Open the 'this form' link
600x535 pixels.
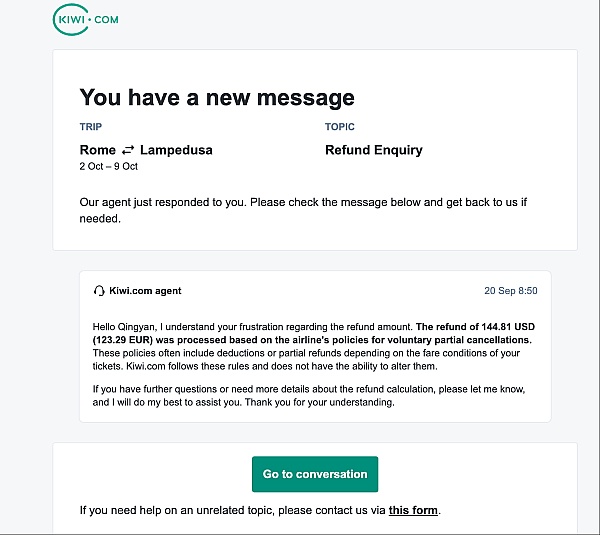pyautogui.click(x=413, y=510)
